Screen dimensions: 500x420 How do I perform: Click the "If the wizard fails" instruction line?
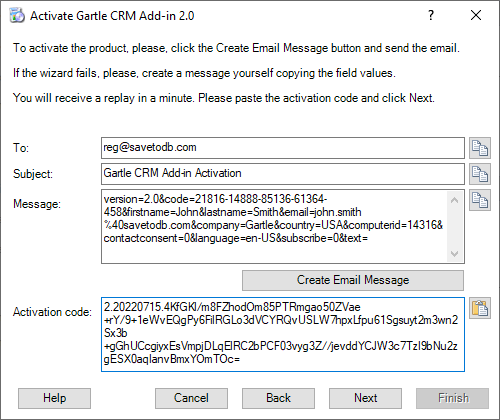[x=204, y=73]
